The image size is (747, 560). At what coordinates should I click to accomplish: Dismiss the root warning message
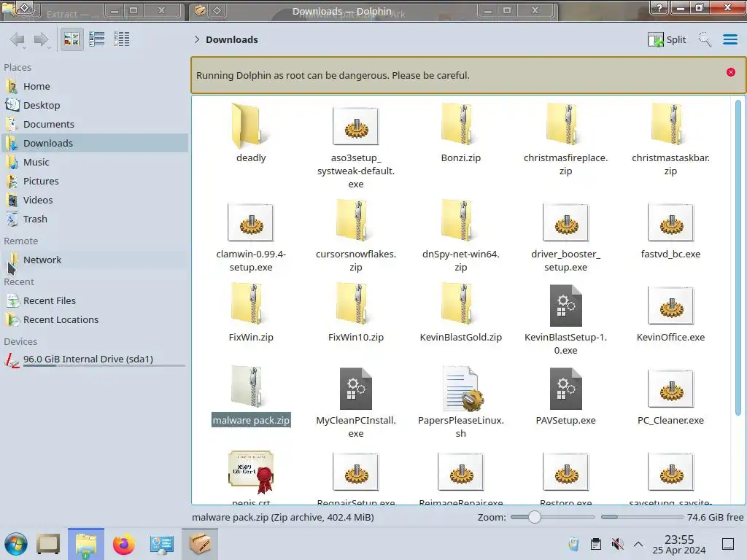(x=731, y=72)
